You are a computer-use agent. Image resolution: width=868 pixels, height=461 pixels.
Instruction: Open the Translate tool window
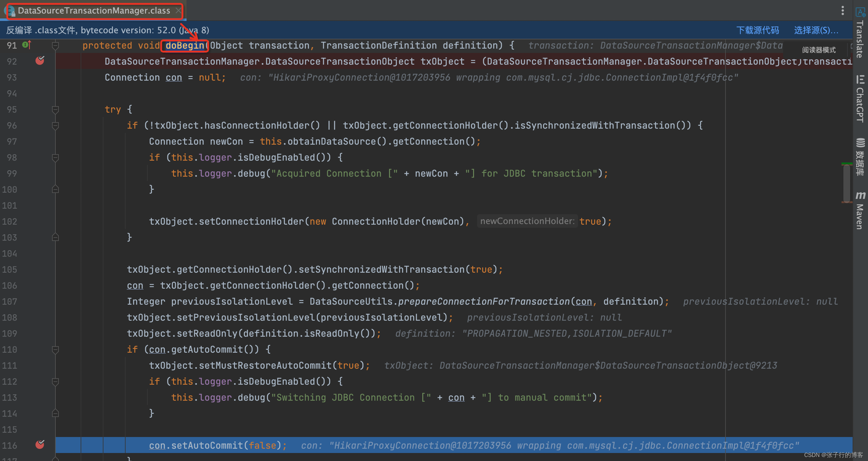(860, 32)
